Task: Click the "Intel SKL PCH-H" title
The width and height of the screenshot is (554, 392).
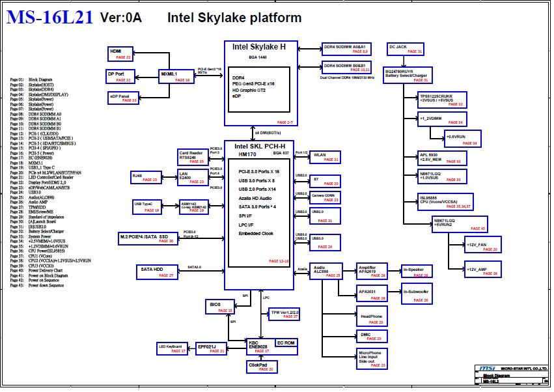Action: coord(260,147)
